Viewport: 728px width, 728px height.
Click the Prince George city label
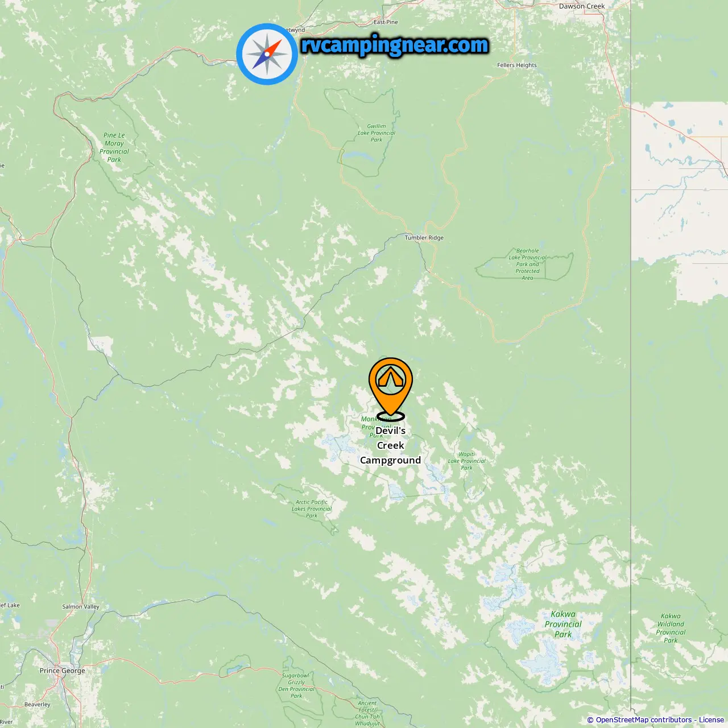click(63, 671)
